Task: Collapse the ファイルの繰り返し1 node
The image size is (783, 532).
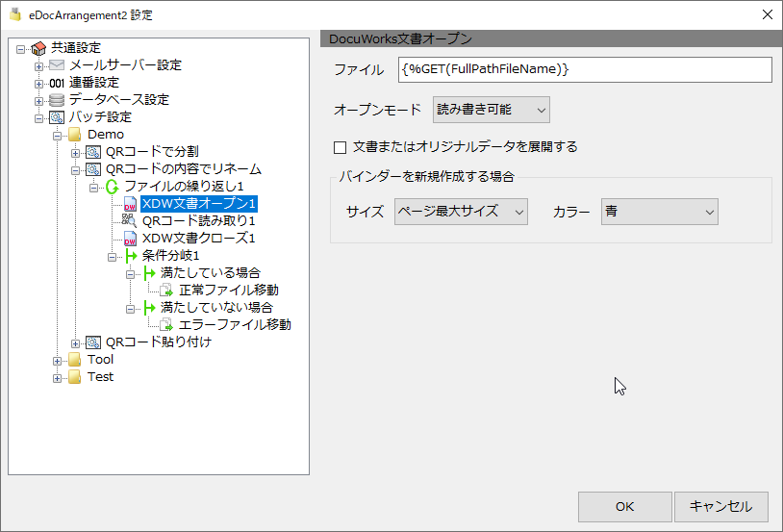Action: (94, 188)
